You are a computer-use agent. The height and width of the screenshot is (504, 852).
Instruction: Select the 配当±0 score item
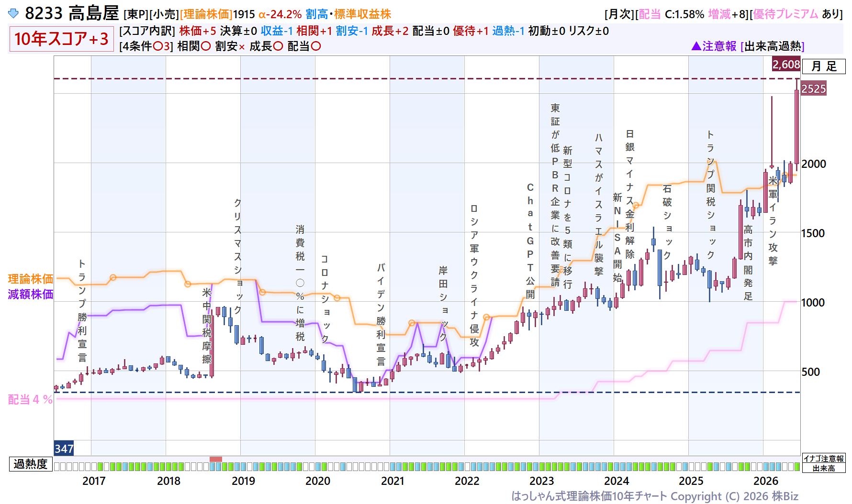(x=431, y=31)
